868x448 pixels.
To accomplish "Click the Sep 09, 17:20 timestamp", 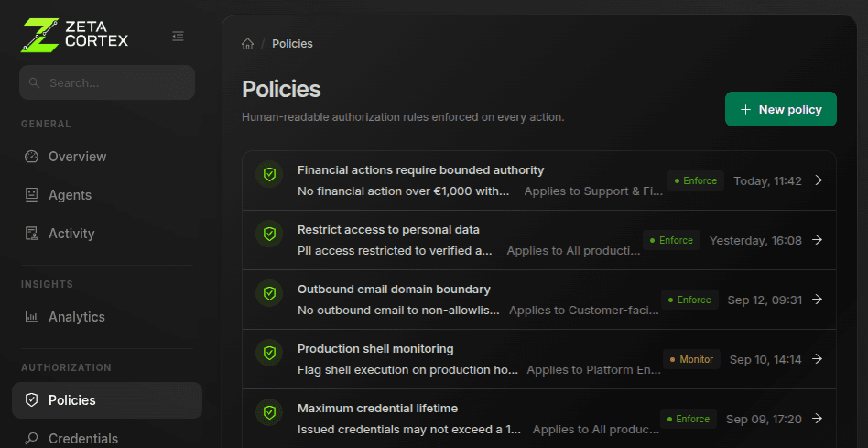I will [764, 420].
